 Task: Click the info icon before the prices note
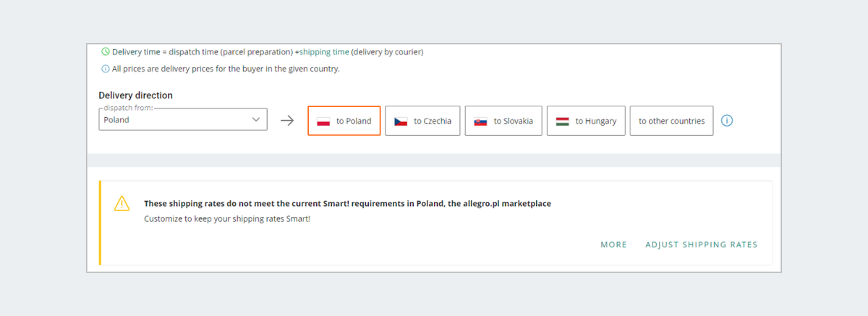(105, 69)
